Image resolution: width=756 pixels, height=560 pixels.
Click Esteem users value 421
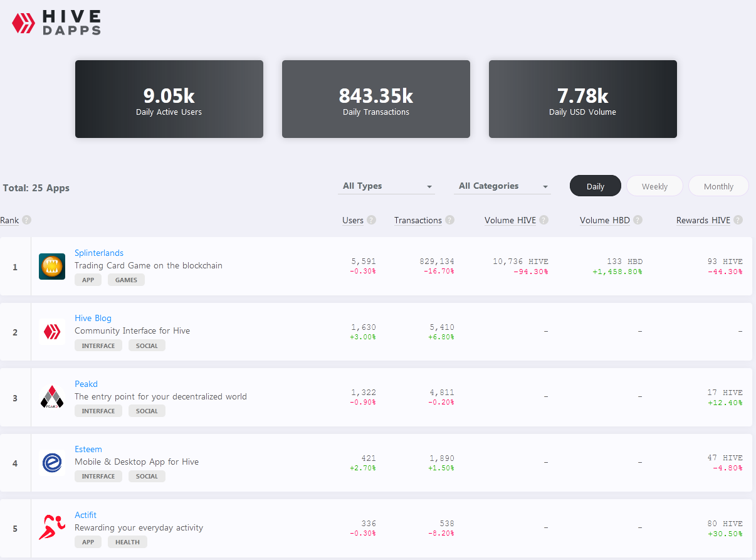click(x=369, y=458)
